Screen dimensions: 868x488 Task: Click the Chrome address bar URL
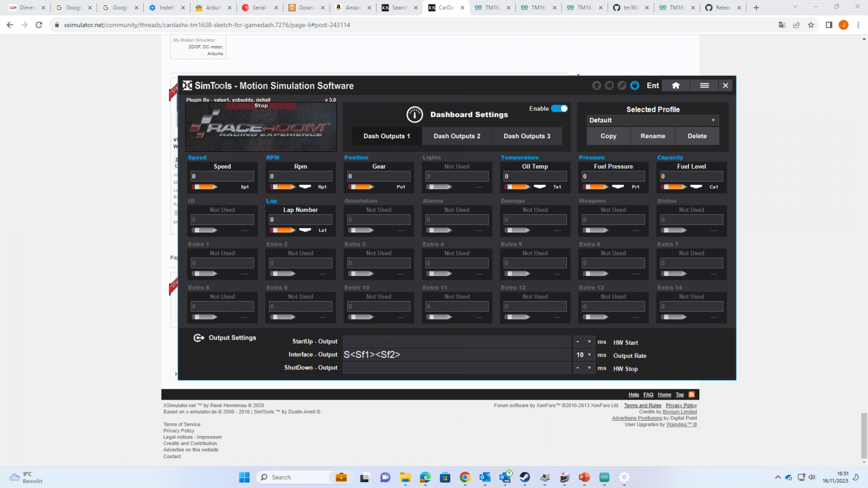click(x=207, y=25)
